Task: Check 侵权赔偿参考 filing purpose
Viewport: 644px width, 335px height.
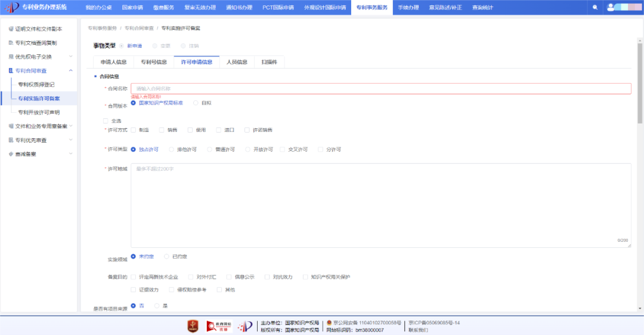Action: (171, 290)
